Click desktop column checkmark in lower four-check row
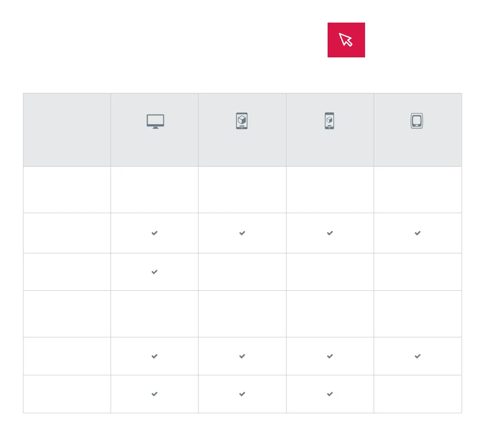This screenshot has width=486, height=448. coord(154,356)
